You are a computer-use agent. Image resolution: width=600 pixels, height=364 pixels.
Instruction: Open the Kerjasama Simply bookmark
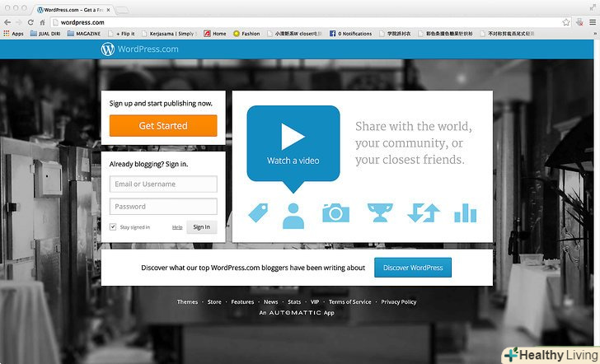pyautogui.click(x=169, y=34)
